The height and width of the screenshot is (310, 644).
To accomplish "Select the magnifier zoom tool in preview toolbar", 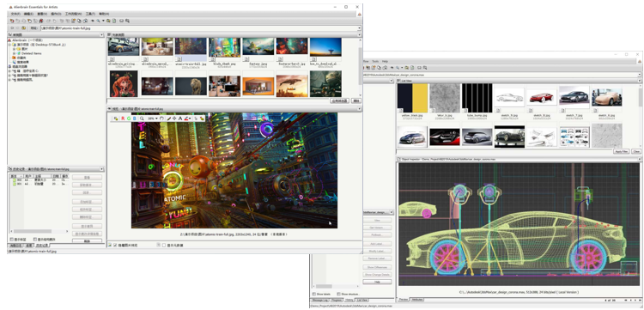I will [x=142, y=119].
